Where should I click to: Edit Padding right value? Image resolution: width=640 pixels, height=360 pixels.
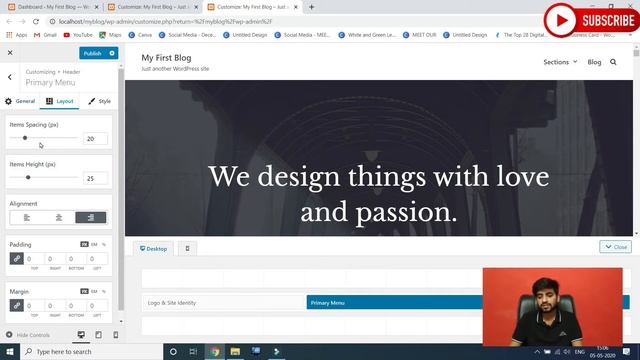pos(55,259)
